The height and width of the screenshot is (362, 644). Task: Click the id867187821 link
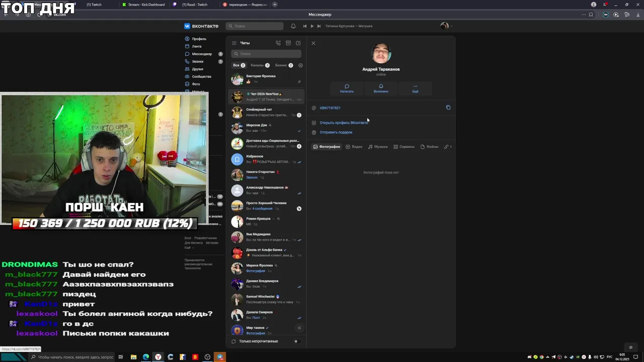(330, 108)
